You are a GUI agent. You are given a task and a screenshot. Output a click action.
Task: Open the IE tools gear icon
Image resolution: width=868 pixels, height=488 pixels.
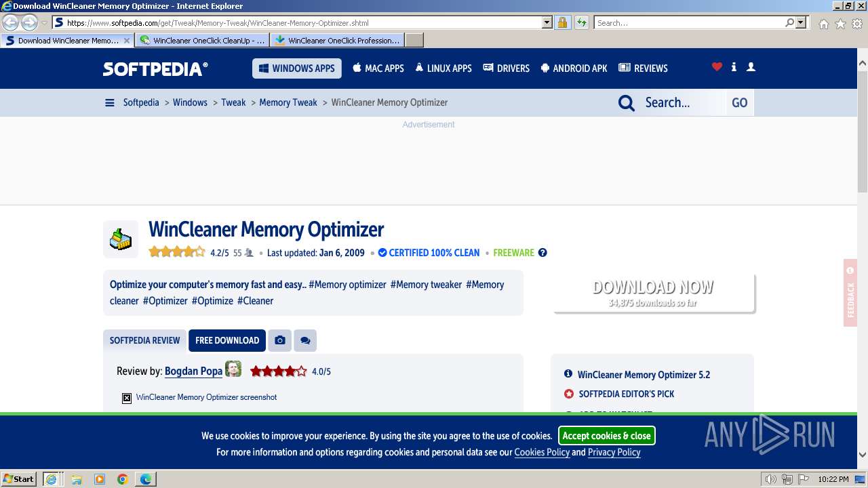(x=857, y=24)
